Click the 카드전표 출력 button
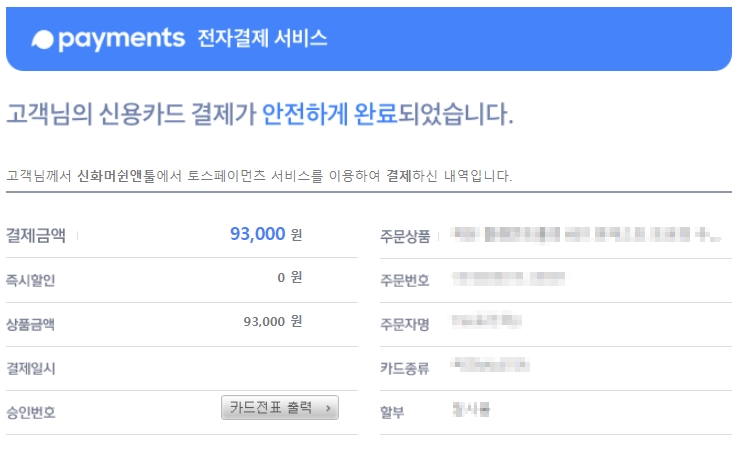 pos(280,407)
